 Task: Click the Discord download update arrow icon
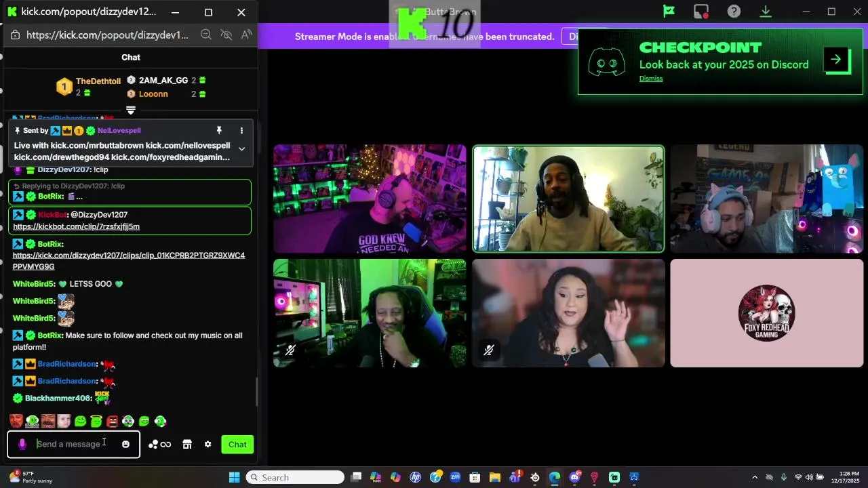766,12
